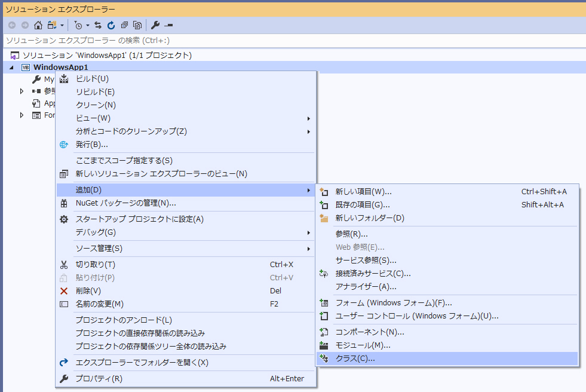This screenshot has width=586, height=392.
Task: Click ユーザー コントロール (Windows フォーム)(U)...
Action: coord(447,316)
